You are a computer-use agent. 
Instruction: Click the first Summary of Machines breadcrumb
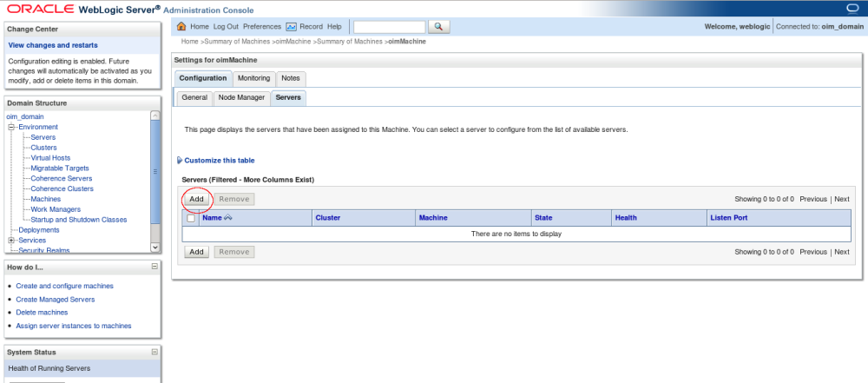point(238,42)
